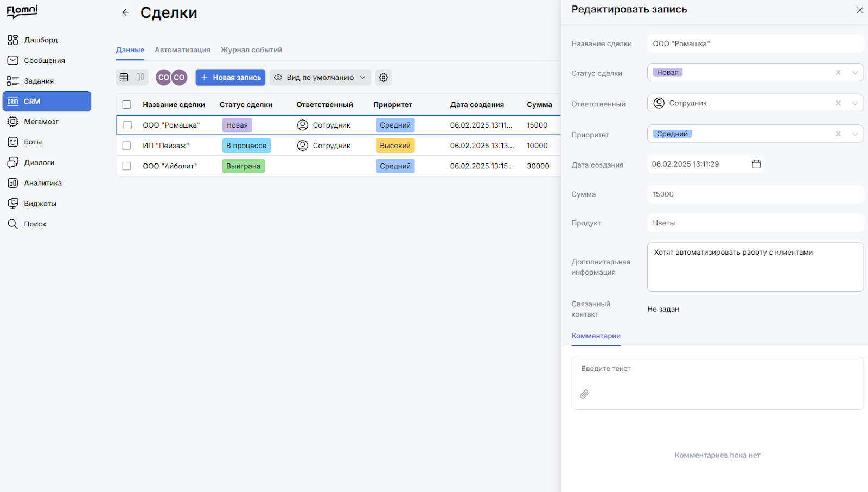Expand the Статус сделки dropdown
Screen dimensions: 868x492
855,72
